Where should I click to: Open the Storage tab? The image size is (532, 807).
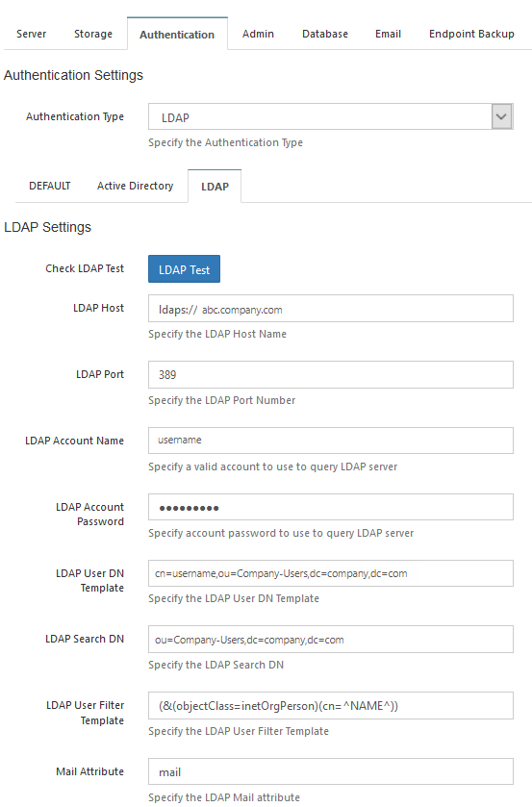pyautogui.click(x=93, y=34)
